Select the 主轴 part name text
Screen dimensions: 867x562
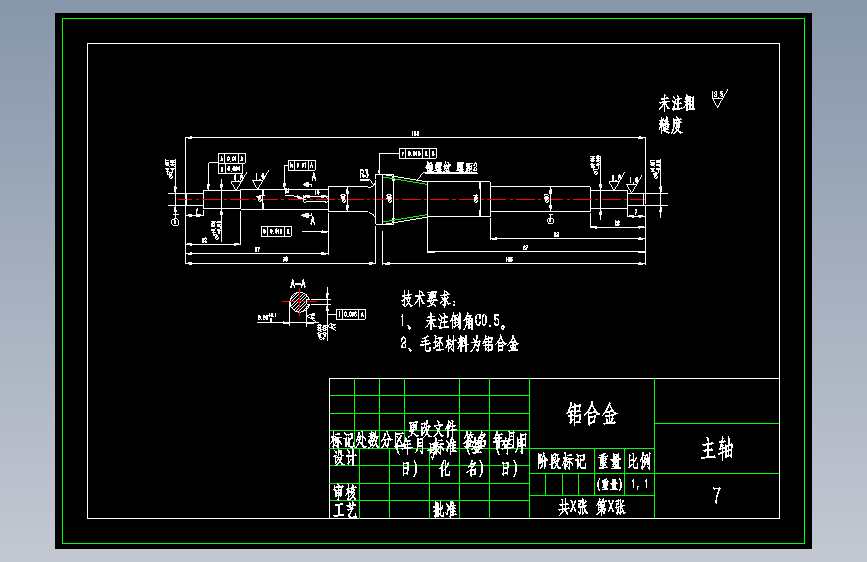tap(717, 448)
